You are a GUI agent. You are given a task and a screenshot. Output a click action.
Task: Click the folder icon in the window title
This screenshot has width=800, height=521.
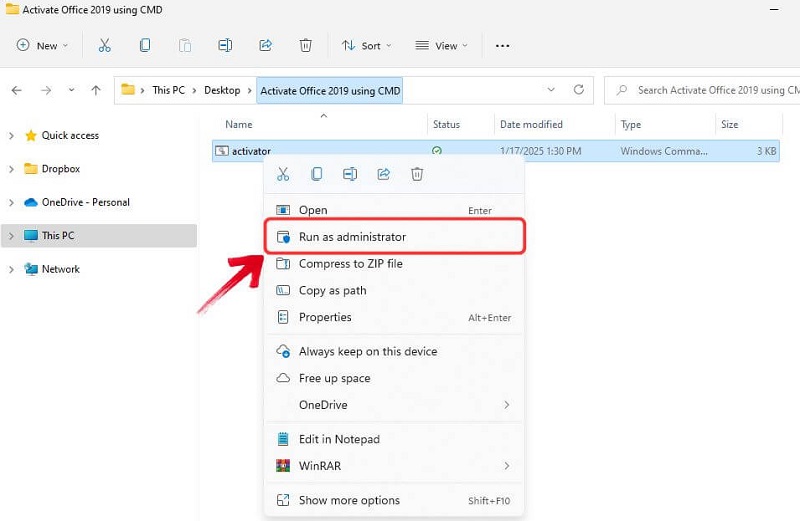12,9
